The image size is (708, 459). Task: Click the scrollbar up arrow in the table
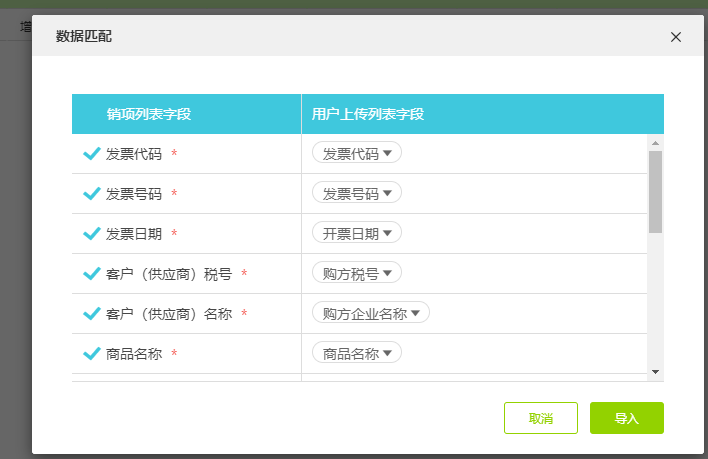pyautogui.click(x=655, y=143)
